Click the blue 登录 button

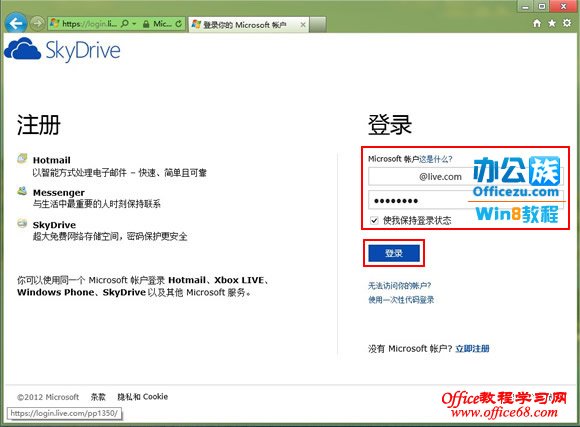[x=394, y=253]
